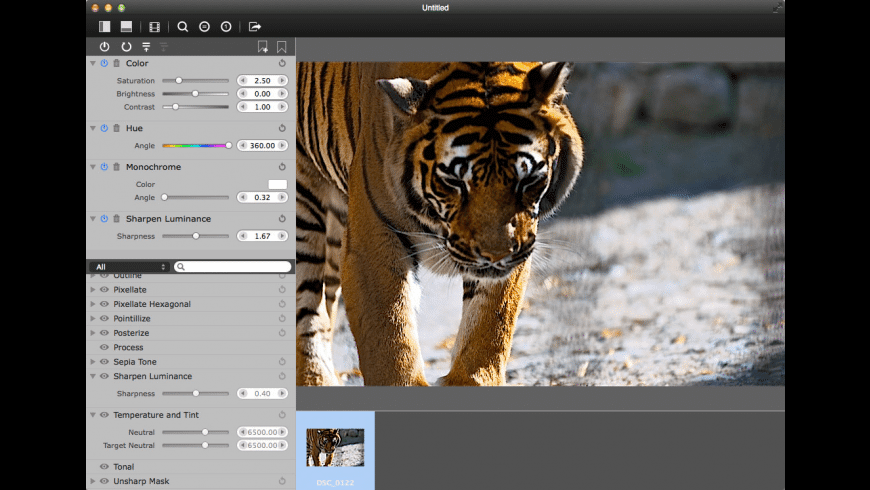This screenshot has height=490, width=870.
Task: Click the Hue Angle rainbow slider
Action: pyautogui.click(x=195, y=145)
